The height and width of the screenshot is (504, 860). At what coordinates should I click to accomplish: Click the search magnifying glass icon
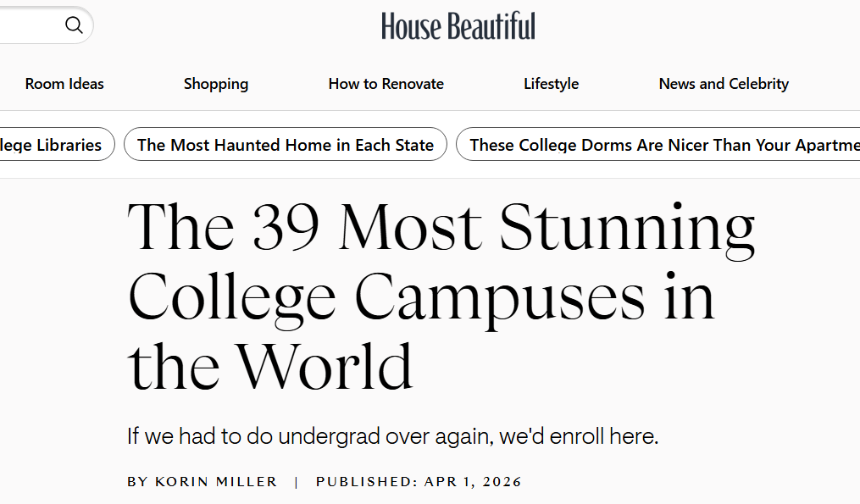pyautogui.click(x=75, y=25)
